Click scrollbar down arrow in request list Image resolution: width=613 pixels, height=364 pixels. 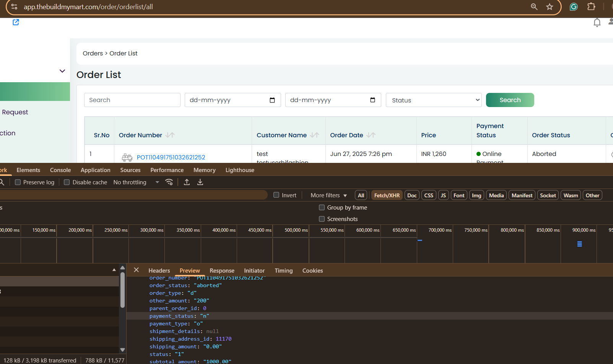(122, 349)
